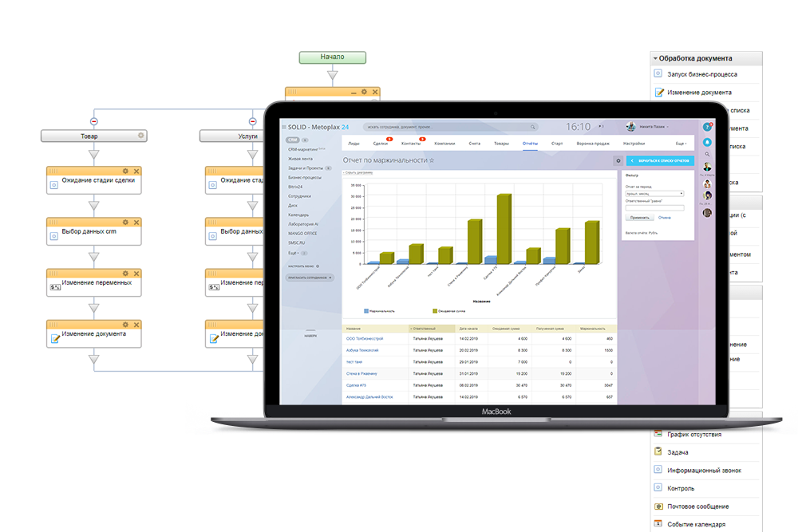Select the Воронка продаж tab

coord(593,144)
